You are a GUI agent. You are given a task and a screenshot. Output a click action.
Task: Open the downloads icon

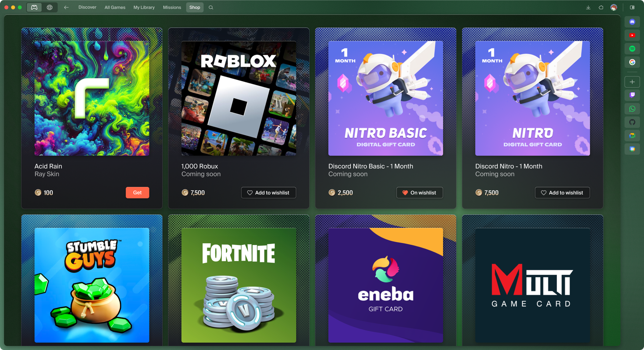coord(588,7)
